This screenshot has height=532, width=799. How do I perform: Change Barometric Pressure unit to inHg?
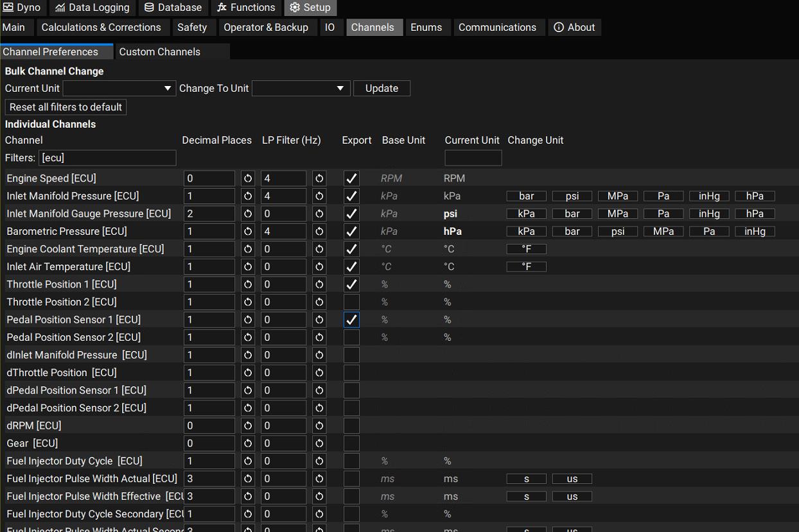click(x=755, y=232)
